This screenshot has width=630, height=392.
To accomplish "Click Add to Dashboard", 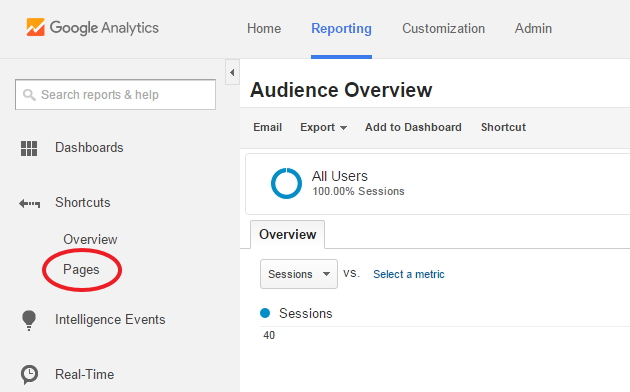I will click(413, 127).
